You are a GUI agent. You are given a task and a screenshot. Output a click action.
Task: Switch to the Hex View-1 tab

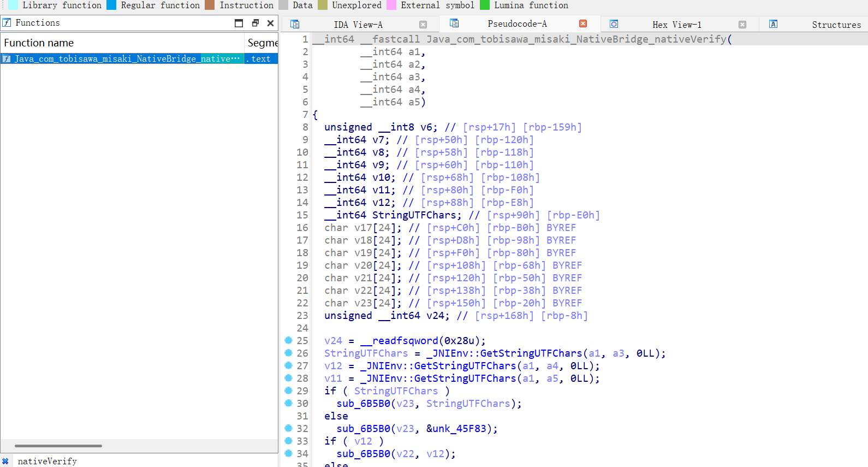[x=676, y=25]
